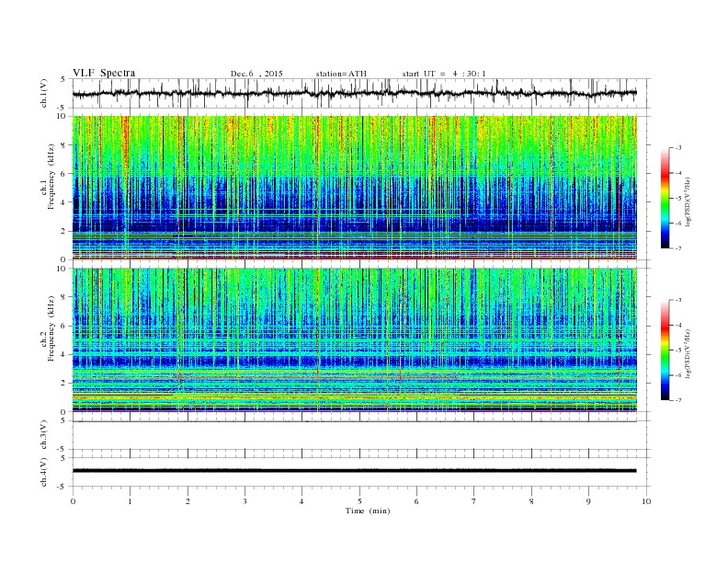Click the 'ch.3(V)' axis label
Screen dimensions: 728x563
point(44,435)
